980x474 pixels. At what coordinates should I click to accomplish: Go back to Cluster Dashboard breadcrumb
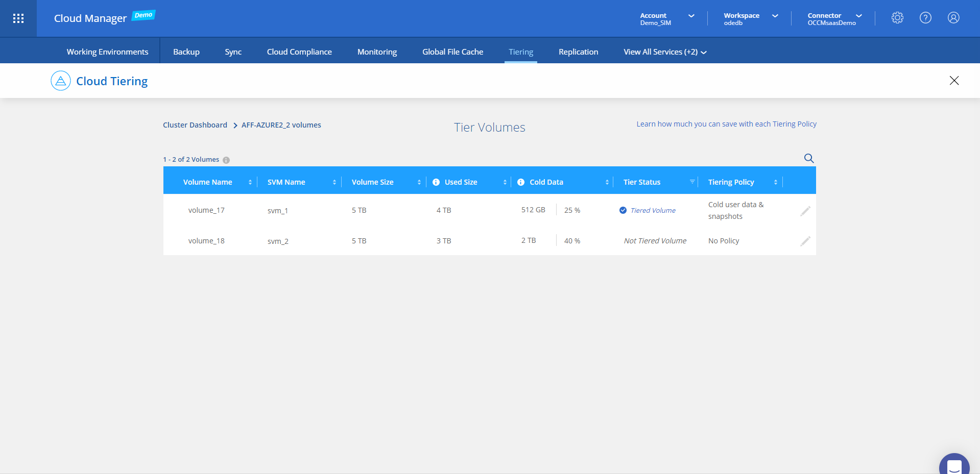[x=195, y=125]
